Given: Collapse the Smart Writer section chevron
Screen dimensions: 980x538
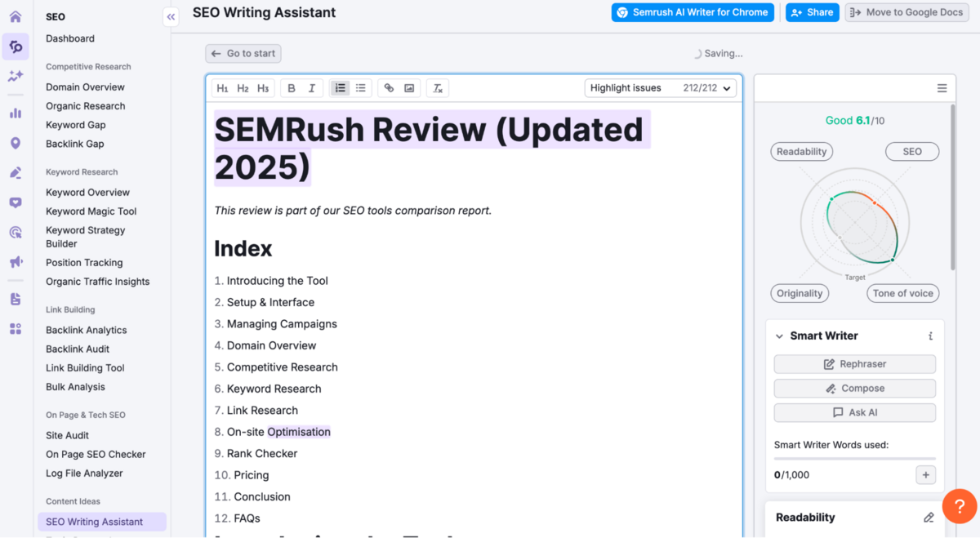Looking at the screenshot, I should coord(779,336).
